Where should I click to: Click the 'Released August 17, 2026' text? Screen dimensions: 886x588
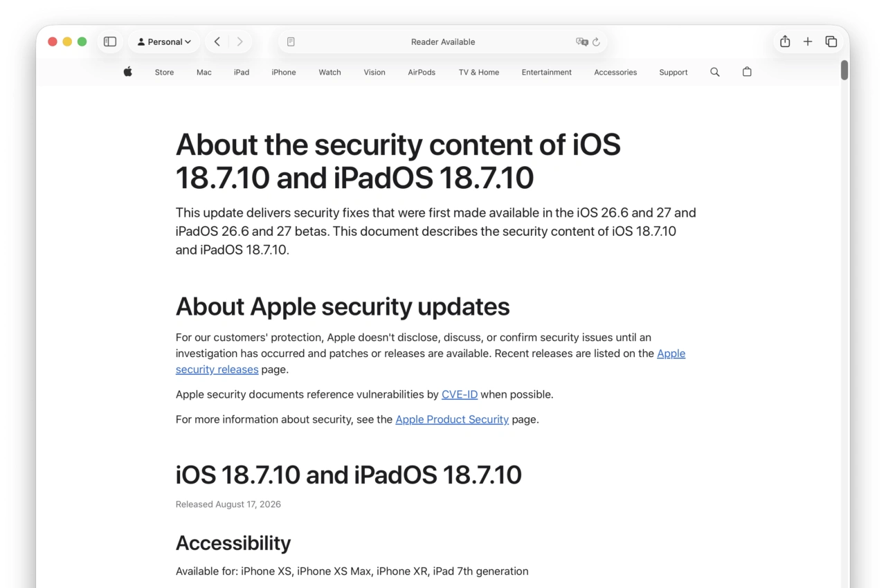[x=228, y=504]
